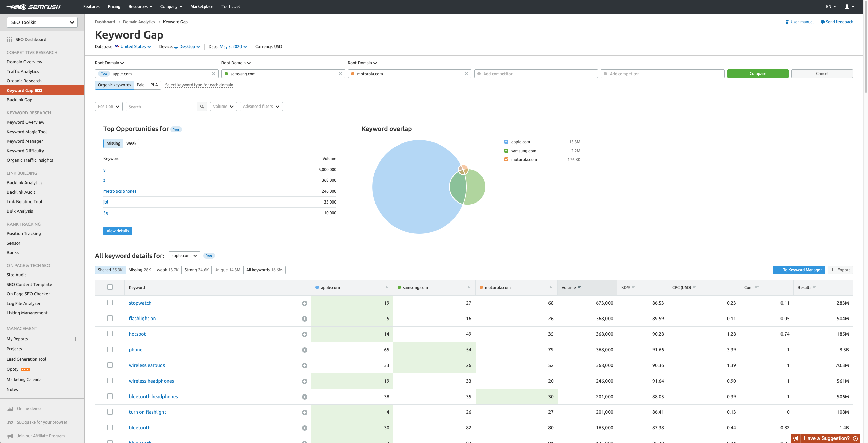Check the phone row checkbox
The image size is (868, 443).
pos(110,349)
